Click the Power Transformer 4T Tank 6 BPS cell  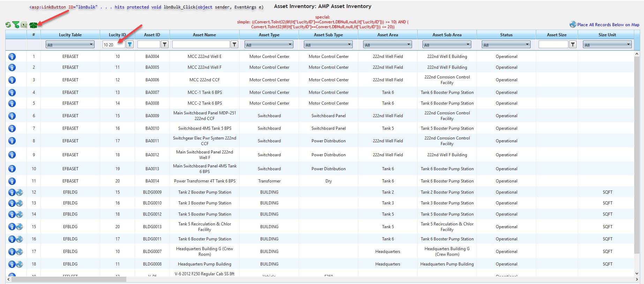[x=204, y=181]
